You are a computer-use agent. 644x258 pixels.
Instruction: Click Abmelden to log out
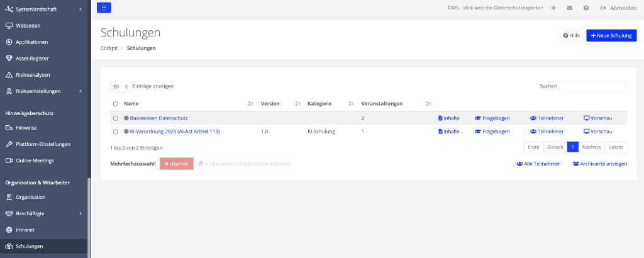click(x=618, y=8)
